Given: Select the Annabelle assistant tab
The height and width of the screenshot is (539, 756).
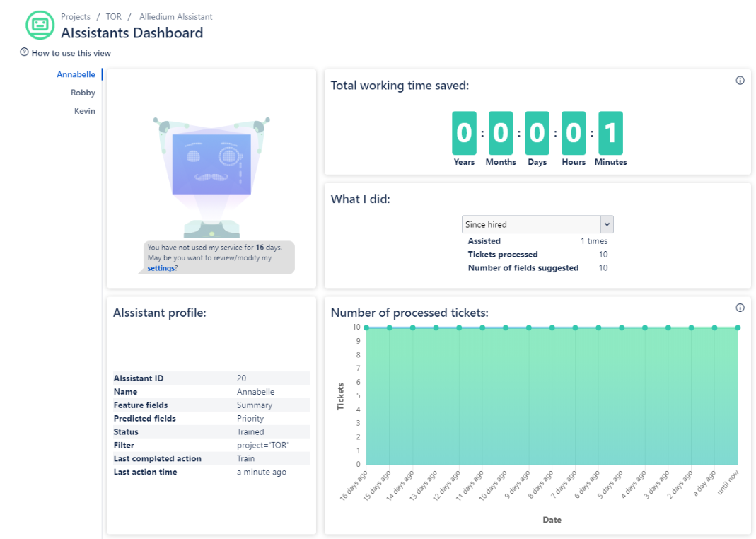Looking at the screenshot, I should coord(76,74).
